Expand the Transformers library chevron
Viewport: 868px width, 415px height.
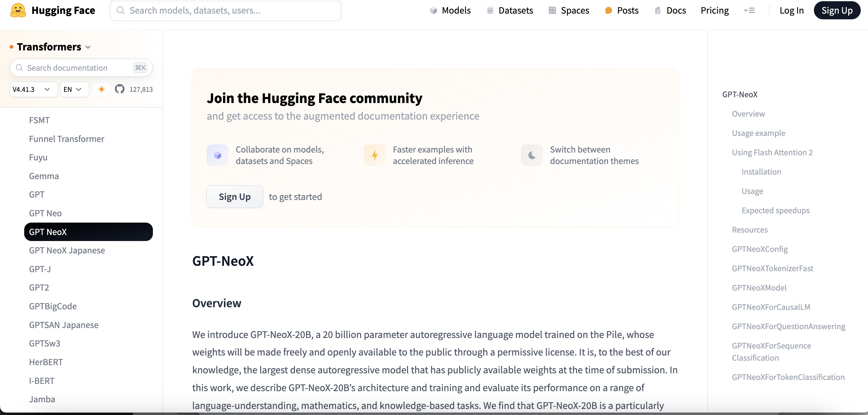tap(88, 47)
